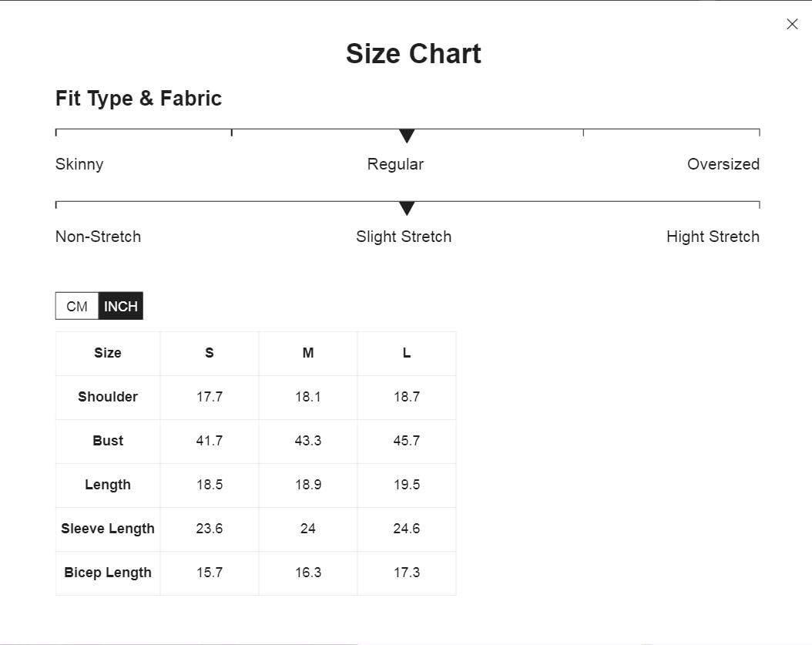
Task: Click the Hight Stretch label
Action: [713, 237]
